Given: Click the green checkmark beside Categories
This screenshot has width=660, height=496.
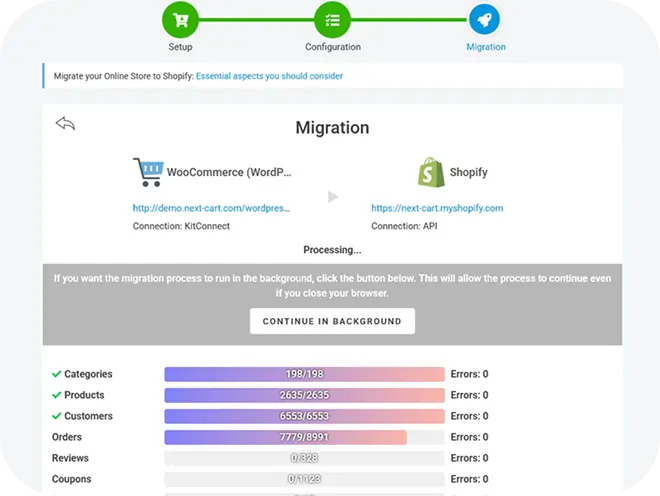Looking at the screenshot, I should coord(56,375).
